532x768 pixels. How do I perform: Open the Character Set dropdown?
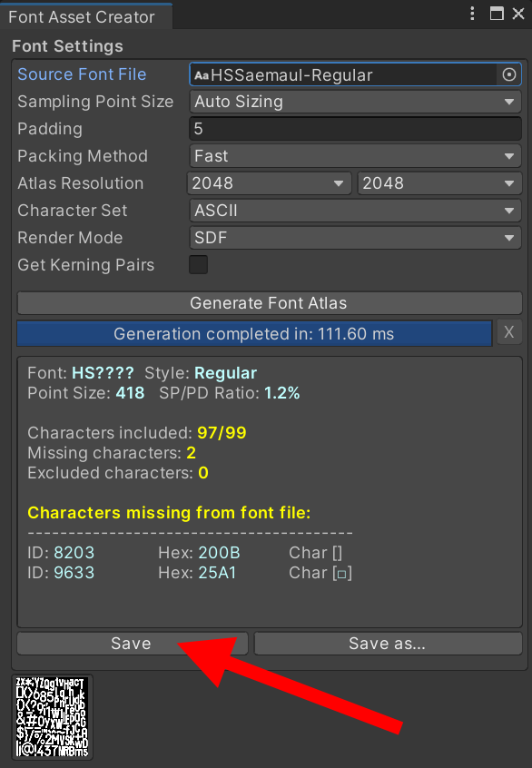(355, 211)
